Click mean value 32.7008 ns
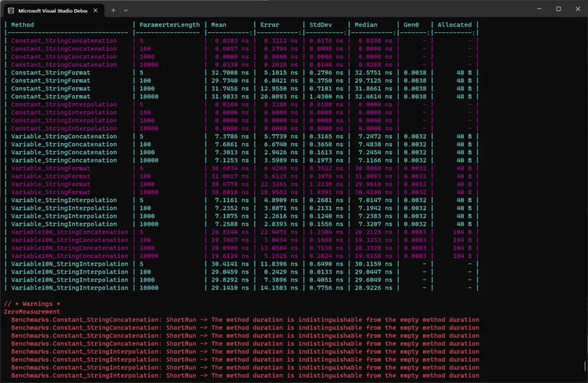The image size is (588, 383). coord(230,73)
